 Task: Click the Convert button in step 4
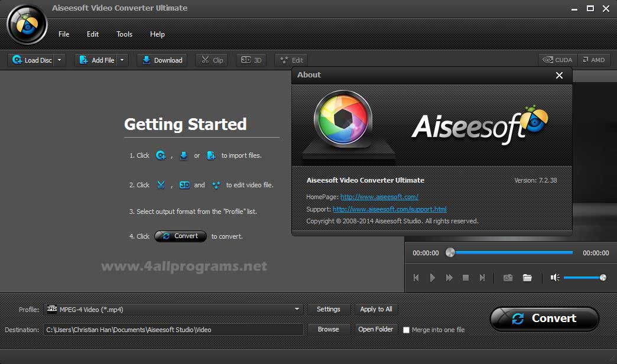pos(181,236)
